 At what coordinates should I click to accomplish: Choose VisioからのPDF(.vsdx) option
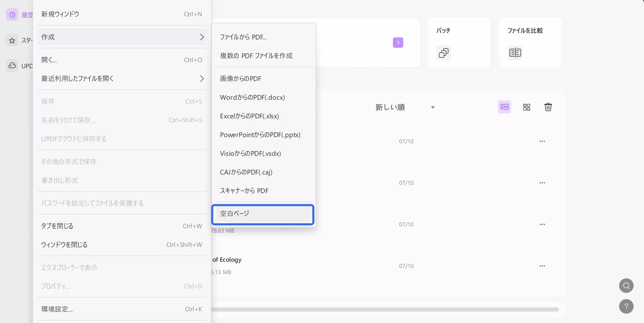[264, 153]
